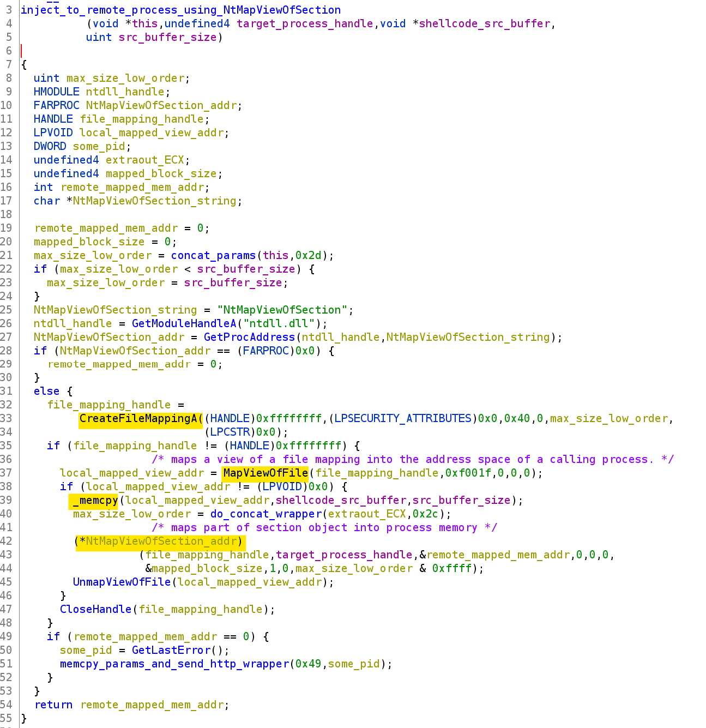Select file_mapping_handle in its HANDLE declaration
The image size is (706, 728).
[141, 119]
